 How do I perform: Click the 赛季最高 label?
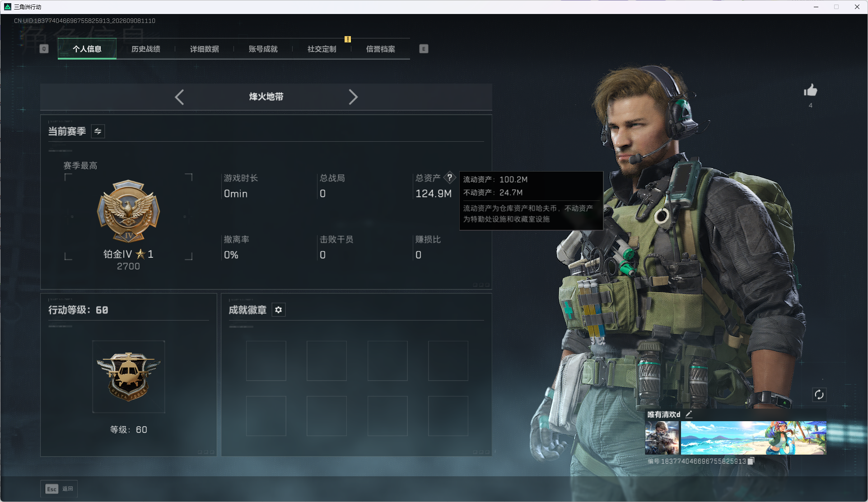[80, 166]
